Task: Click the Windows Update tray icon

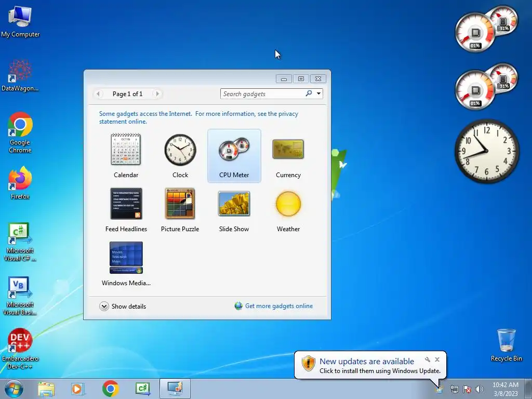Action: 440,389
